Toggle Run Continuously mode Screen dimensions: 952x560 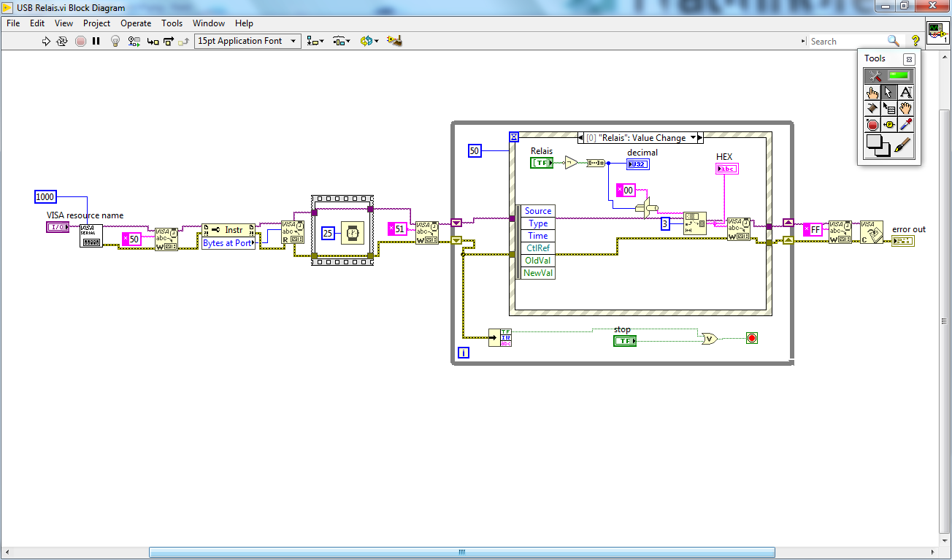tap(62, 41)
